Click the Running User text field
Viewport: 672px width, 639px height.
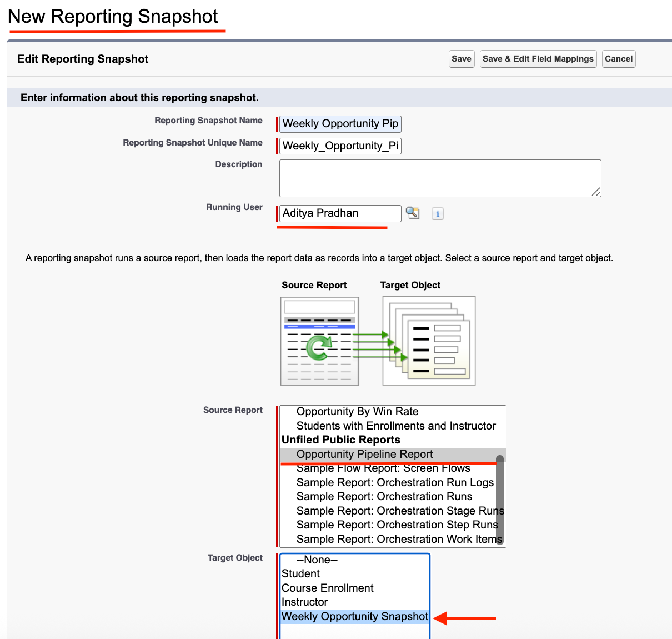pos(340,213)
